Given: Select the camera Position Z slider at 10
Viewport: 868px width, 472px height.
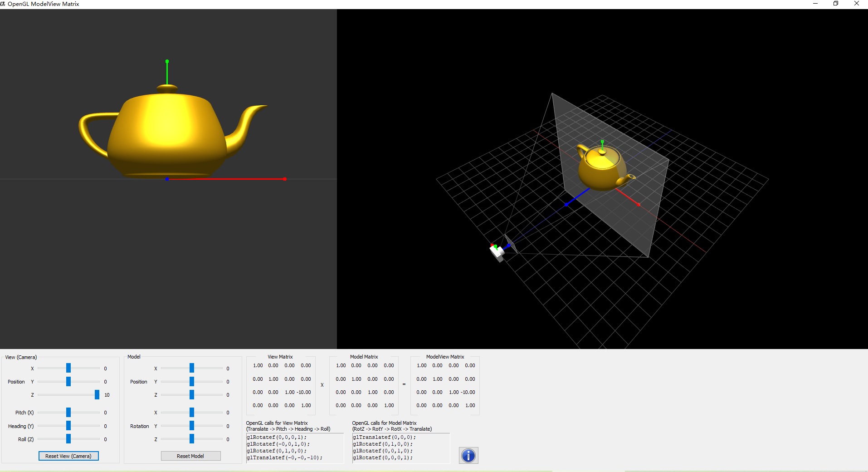Looking at the screenshot, I should coord(97,395).
